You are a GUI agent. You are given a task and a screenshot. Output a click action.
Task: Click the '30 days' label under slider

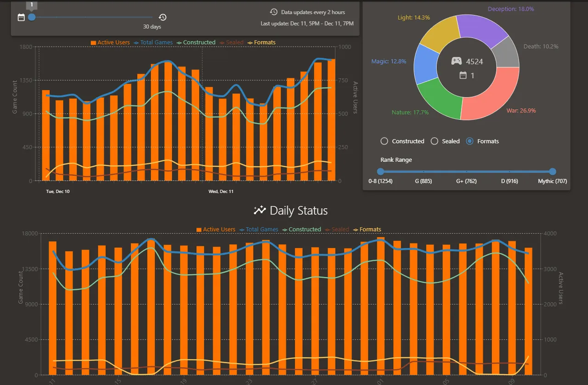point(152,27)
